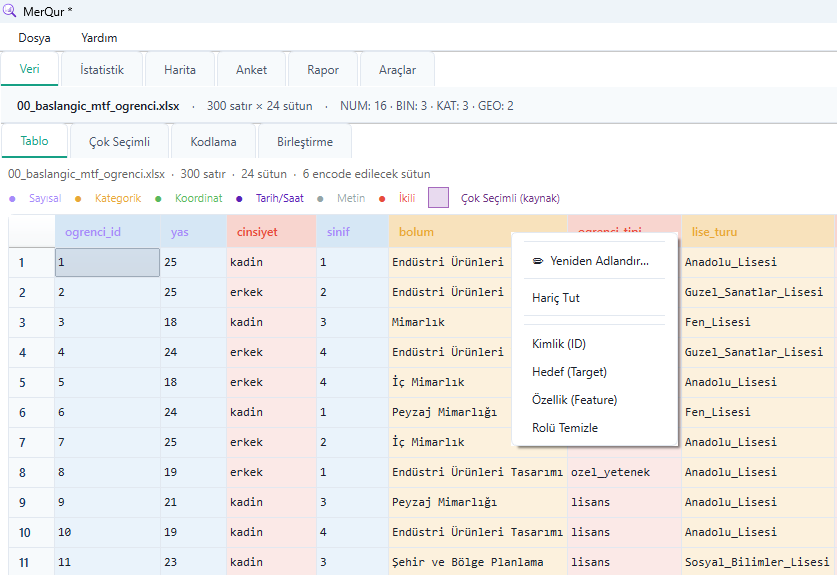Click the Kategorik legend label

(118, 198)
